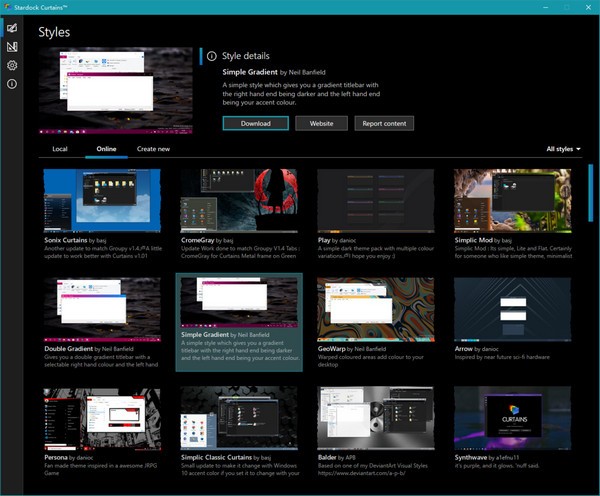The height and width of the screenshot is (496, 600).
Task: Switch to the Local tab
Action: (x=60, y=149)
